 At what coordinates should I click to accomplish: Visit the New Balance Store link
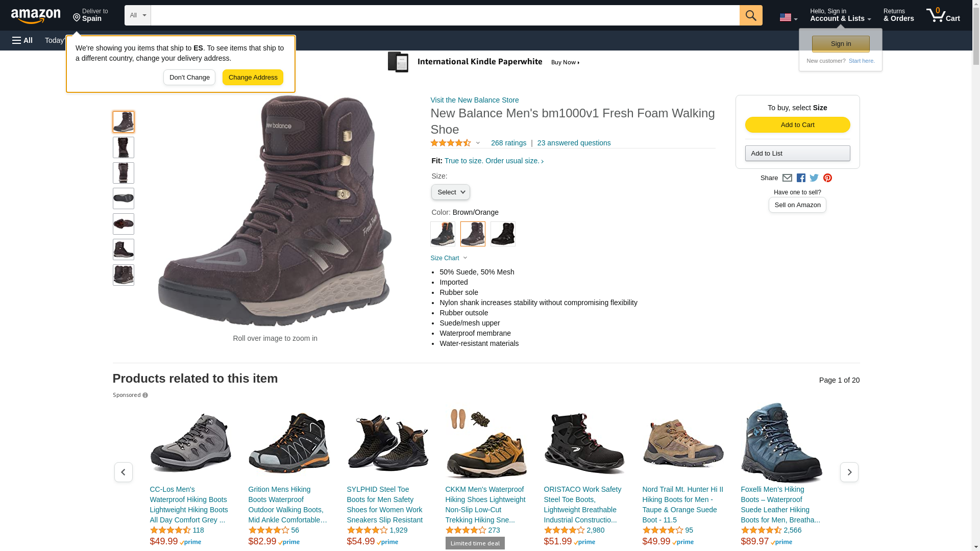tap(474, 100)
